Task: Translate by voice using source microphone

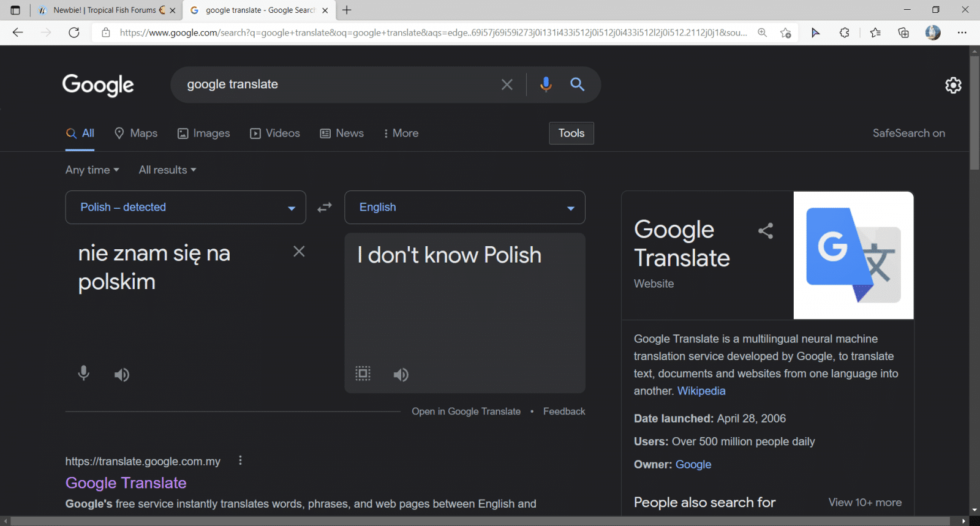Action: [84, 374]
